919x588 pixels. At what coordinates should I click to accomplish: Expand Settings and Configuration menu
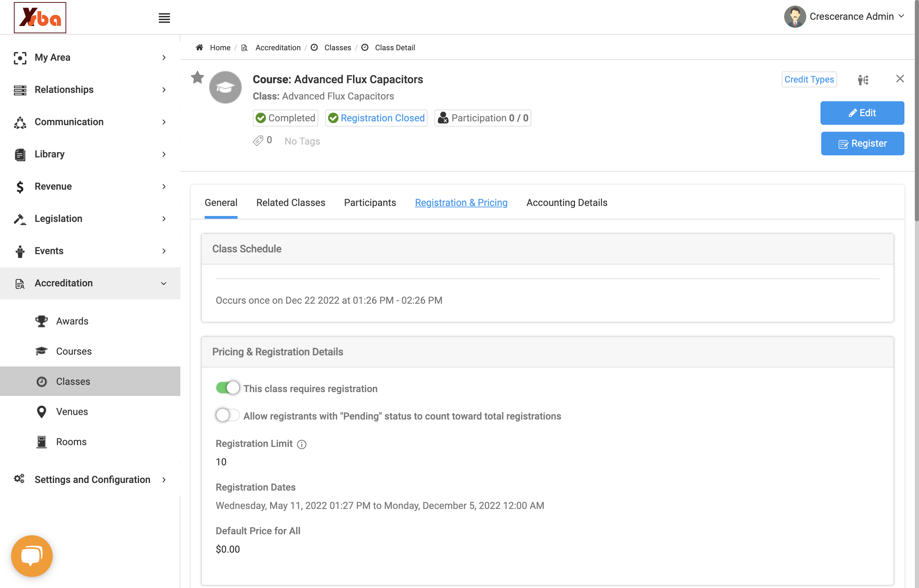coord(90,479)
